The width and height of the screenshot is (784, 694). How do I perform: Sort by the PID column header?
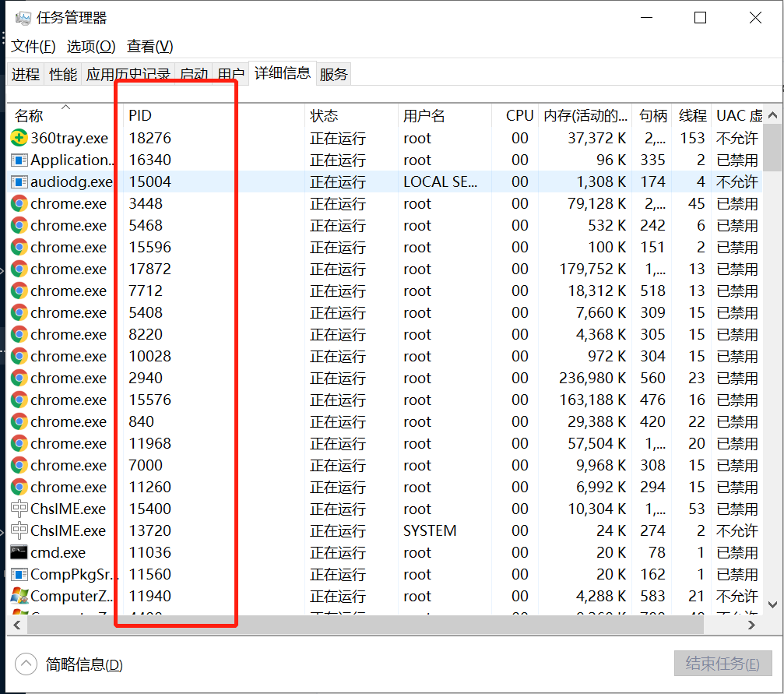(214, 115)
